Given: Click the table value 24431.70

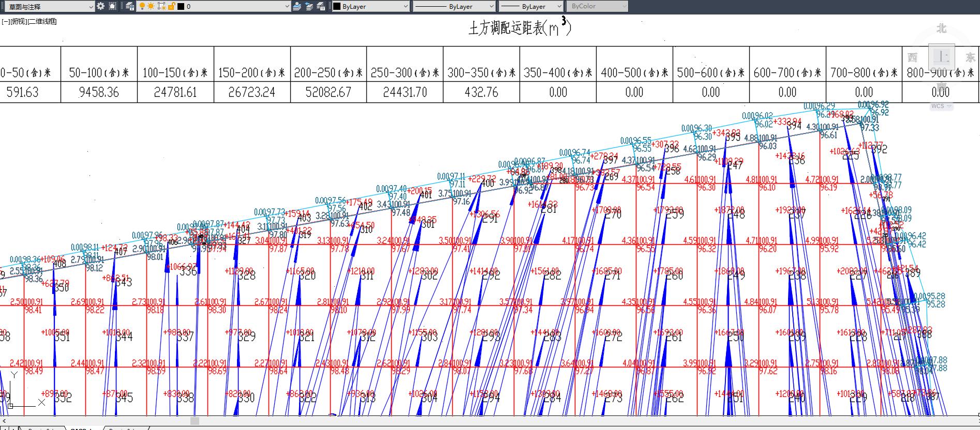Looking at the screenshot, I should pyautogui.click(x=405, y=93).
